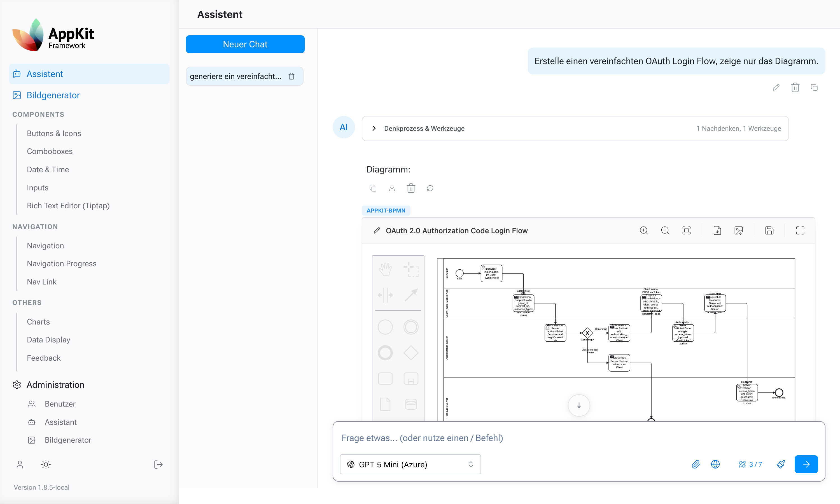This screenshot has height=504, width=840.
Task: Attach a file with paperclip icon
Action: [x=696, y=464]
